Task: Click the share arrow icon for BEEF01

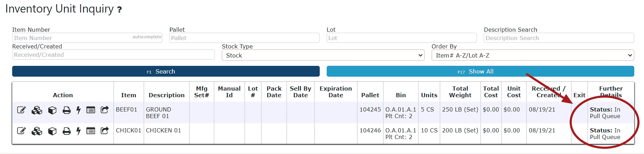Action: pos(105,110)
